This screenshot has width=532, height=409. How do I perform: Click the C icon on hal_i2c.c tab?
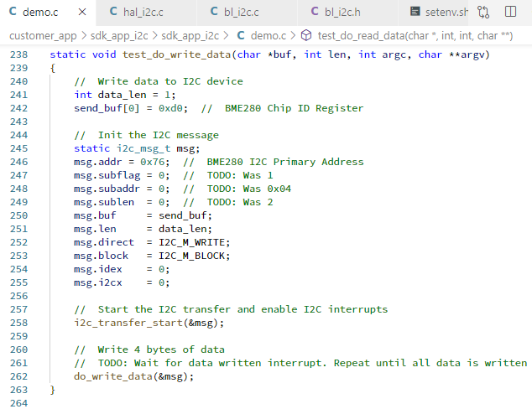[113, 13]
